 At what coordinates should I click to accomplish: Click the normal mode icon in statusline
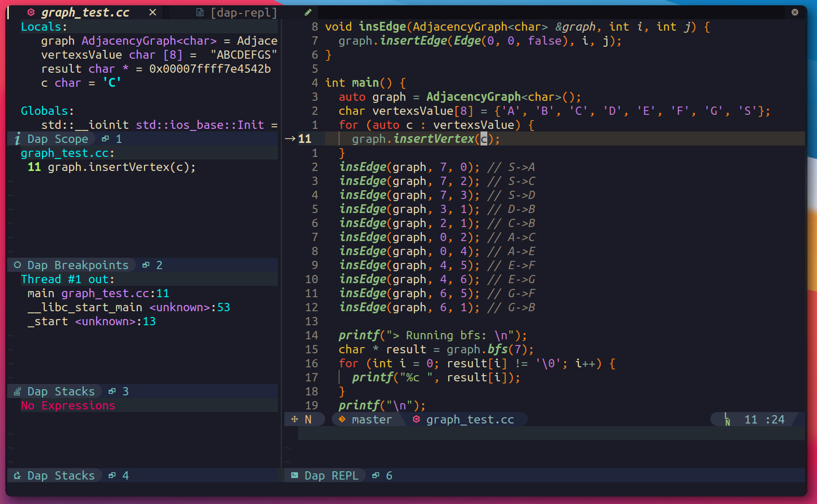(x=295, y=419)
